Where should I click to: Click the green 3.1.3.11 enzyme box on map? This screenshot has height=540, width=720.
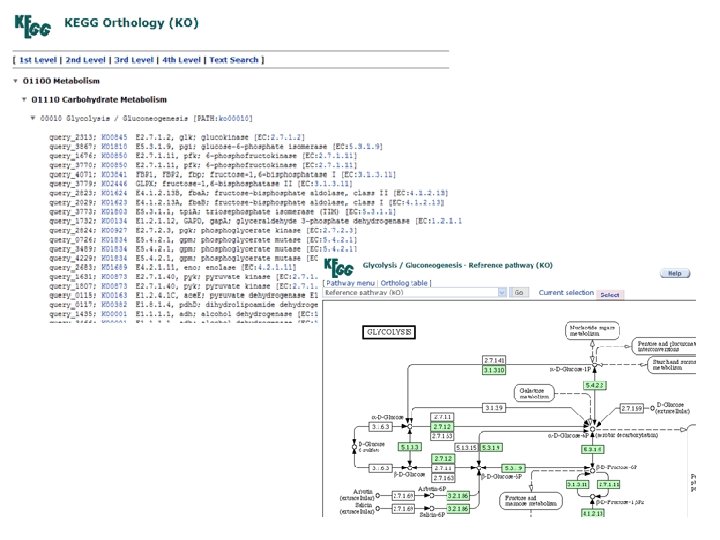point(577,484)
